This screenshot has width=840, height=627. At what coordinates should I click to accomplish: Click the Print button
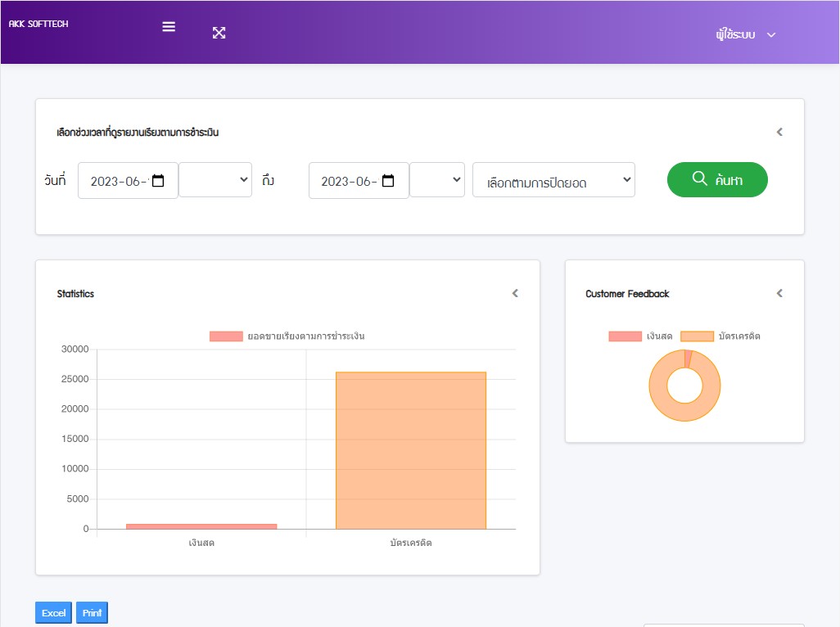point(92,613)
